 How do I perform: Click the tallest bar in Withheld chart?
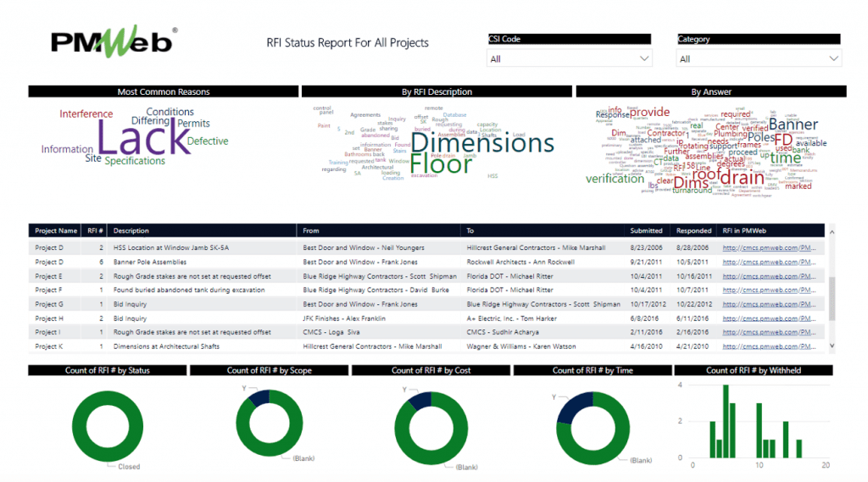[x=726, y=421]
